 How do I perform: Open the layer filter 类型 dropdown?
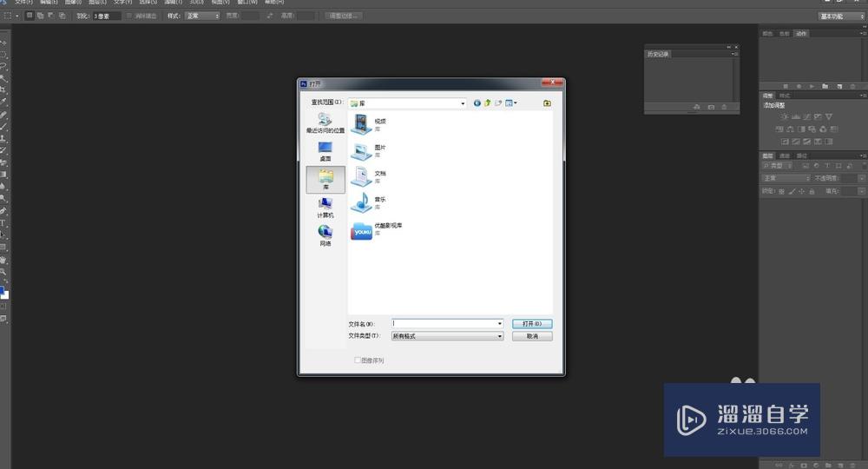(777, 166)
